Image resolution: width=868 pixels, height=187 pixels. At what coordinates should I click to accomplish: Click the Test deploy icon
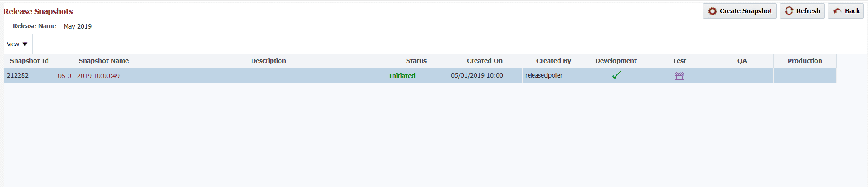click(x=679, y=76)
